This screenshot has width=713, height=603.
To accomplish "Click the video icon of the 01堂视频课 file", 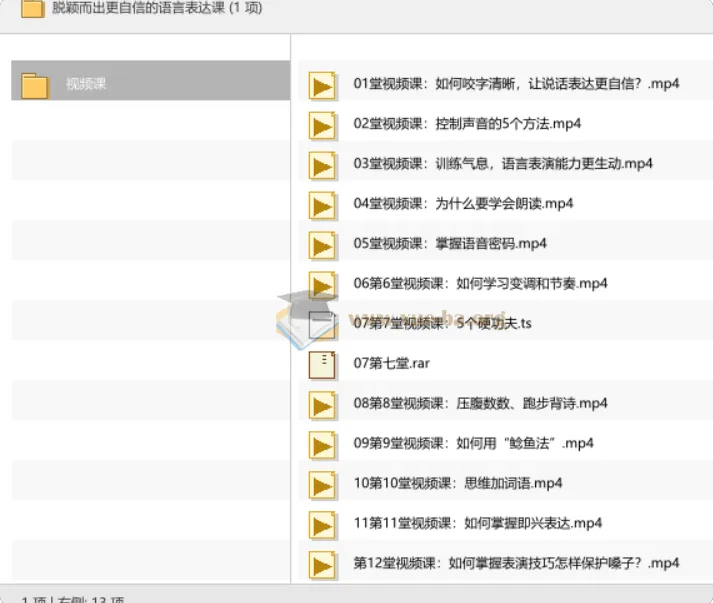I will point(322,85).
